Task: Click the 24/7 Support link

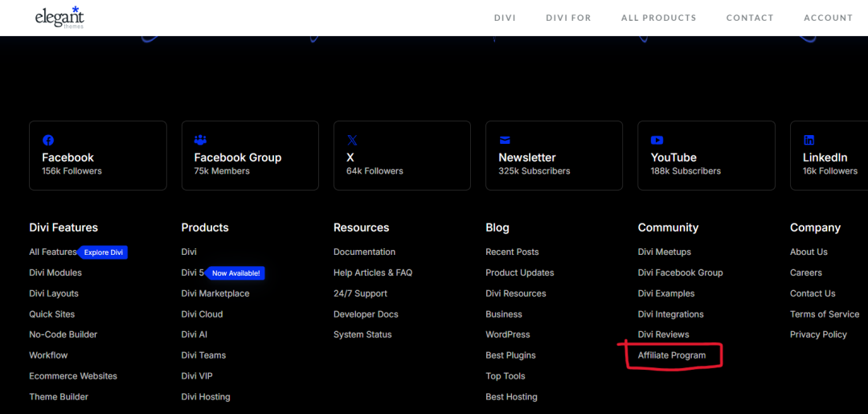Action: (360, 293)
